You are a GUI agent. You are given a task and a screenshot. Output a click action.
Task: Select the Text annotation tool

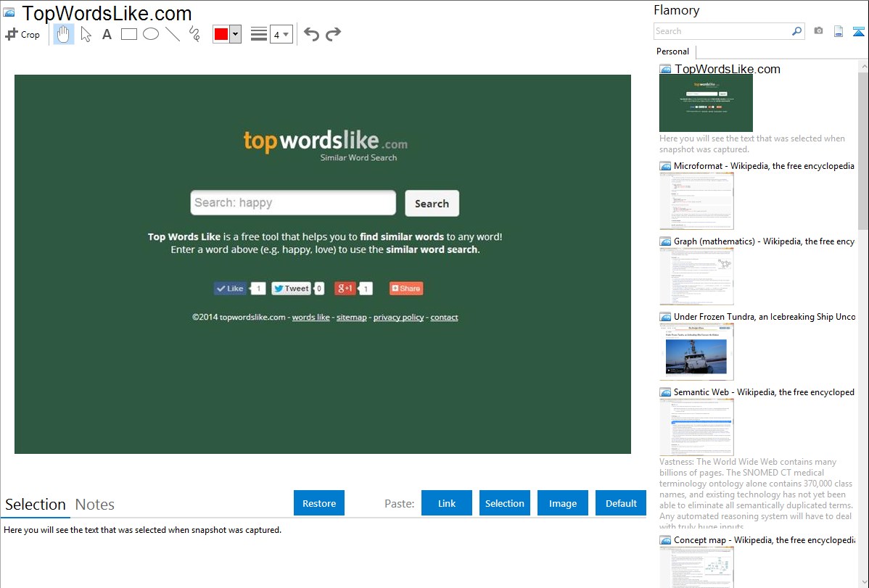(x=107, y=34)
